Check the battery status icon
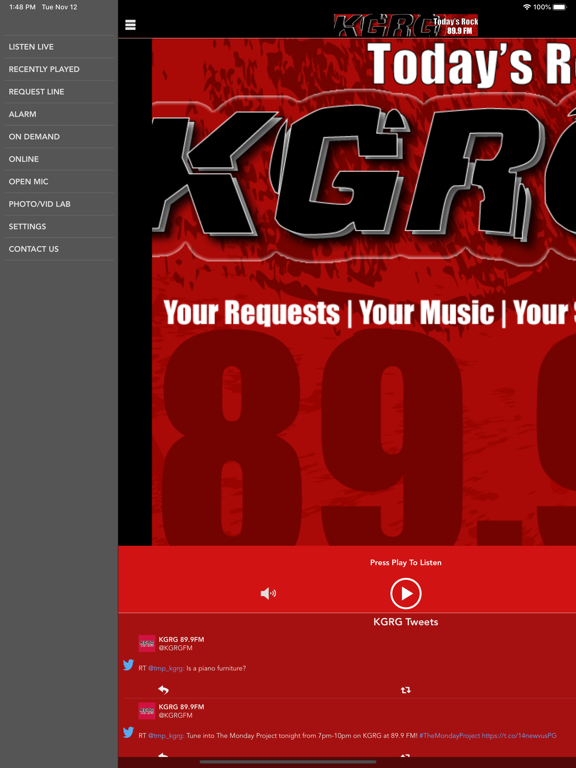Screen dimensions: 576x768 click(x=559, y=7)
